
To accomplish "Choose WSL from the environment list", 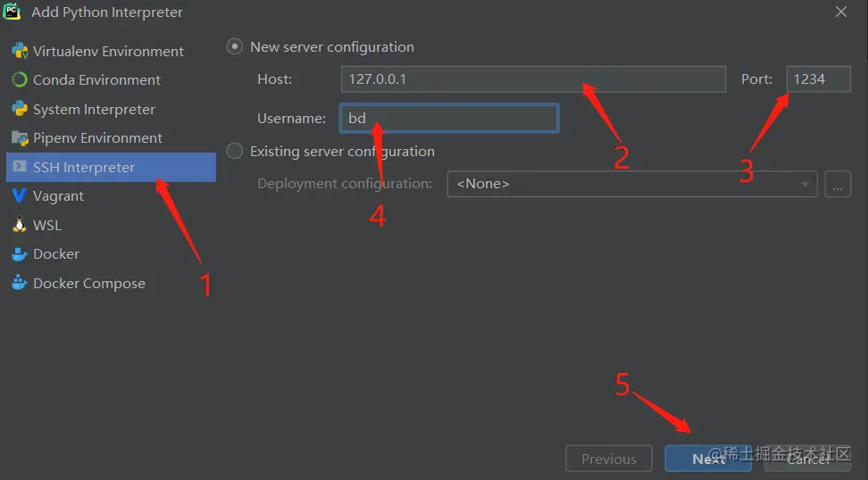I will point(47,225).
